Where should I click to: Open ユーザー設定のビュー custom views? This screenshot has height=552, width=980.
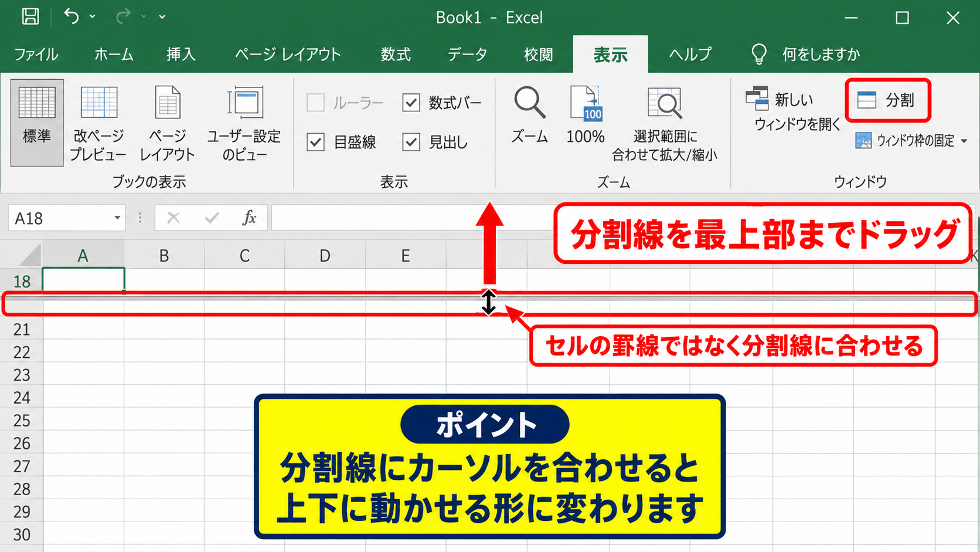tap(244, 123)
